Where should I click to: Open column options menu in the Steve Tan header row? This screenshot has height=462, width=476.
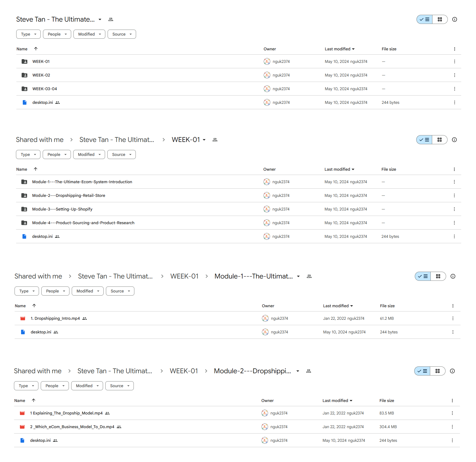(454, 49)
